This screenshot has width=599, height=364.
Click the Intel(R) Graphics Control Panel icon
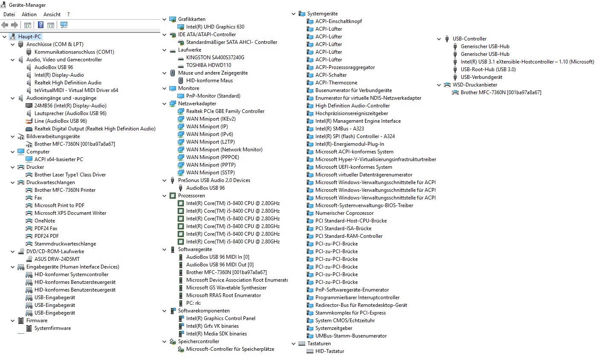coord(181,318)
